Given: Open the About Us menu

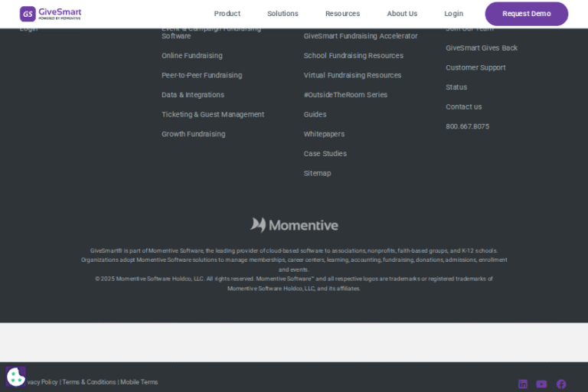Looking at the screenshot, I should pyautogui.click(x=402, y=14).
